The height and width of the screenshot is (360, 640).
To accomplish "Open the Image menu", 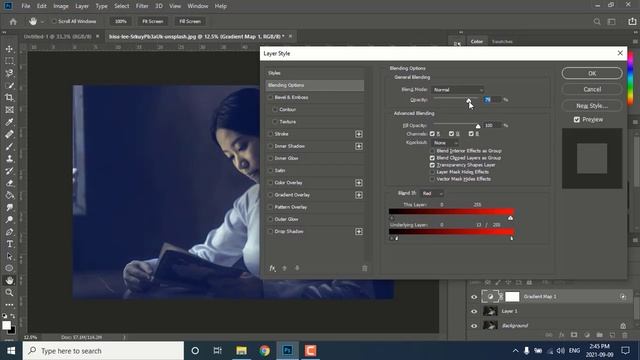I will (x=61, y=6).
